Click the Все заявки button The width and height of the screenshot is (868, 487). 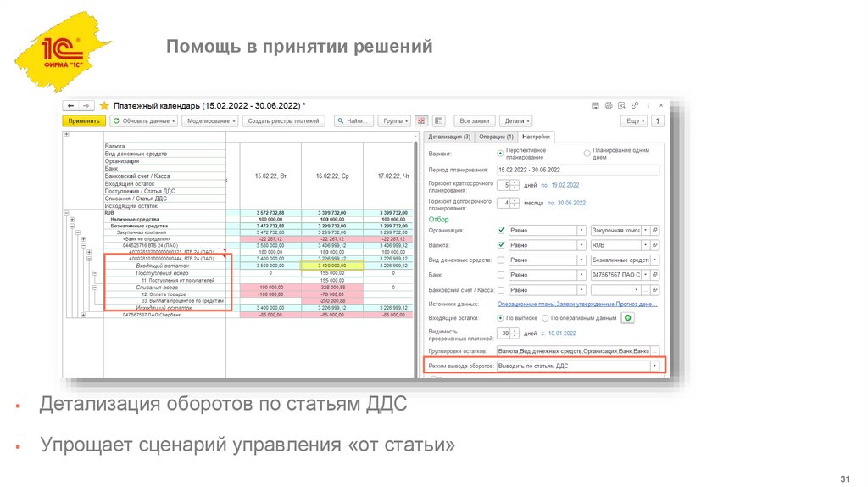coord(475,120)
